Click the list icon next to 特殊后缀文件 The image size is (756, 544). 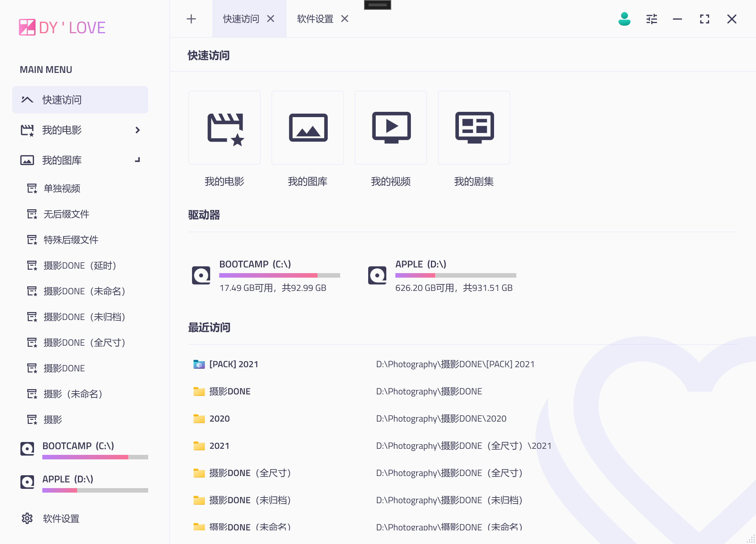[x=32, y=240]
